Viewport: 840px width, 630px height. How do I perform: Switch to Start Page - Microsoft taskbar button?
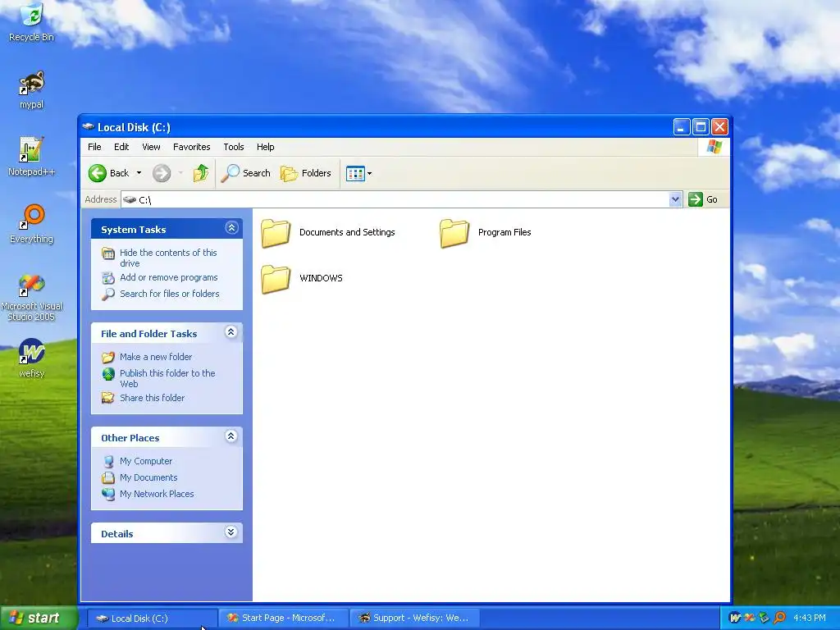point(283,619)
